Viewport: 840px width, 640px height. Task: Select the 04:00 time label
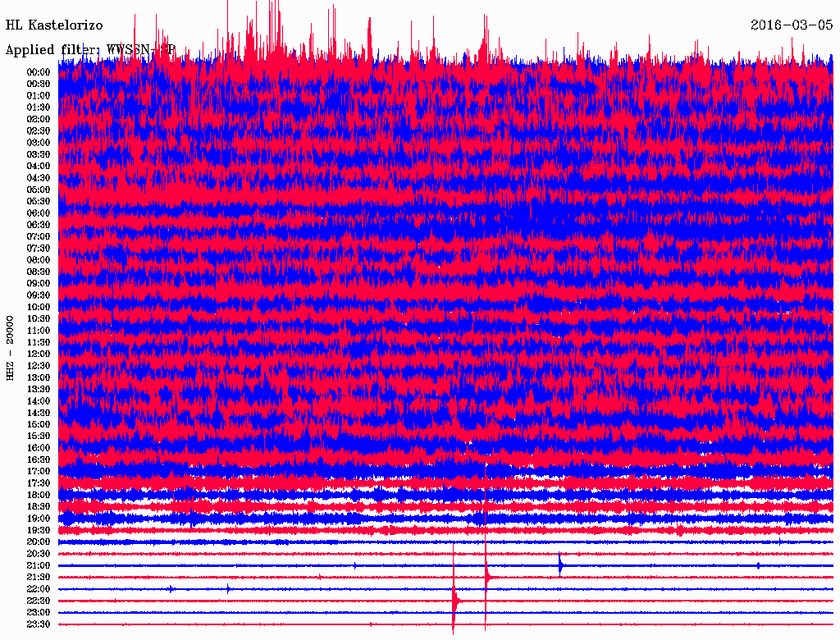tap(39, 167)
